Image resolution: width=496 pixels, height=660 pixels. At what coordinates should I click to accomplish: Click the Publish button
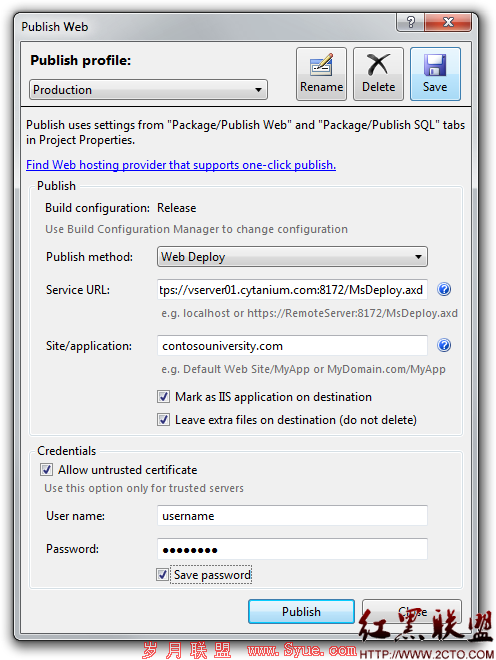(301, 612)
